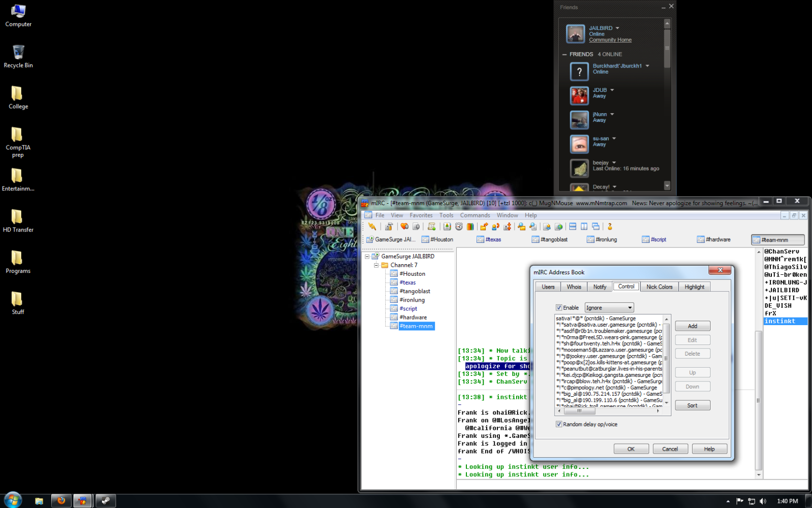Viewport: 812px width, 508px height.
Task: Open the Ignore dropdown list
Action: pyautogui.click(x=629, y=308)
